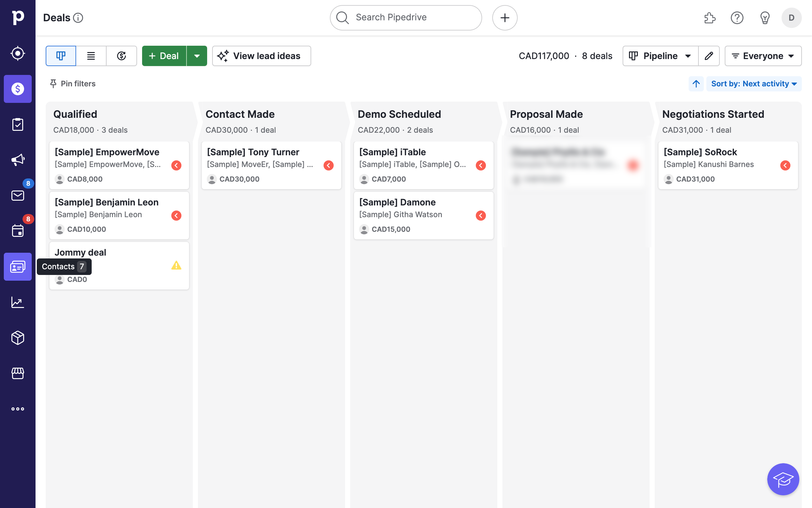Click overdue activity icon on SoRock card

785,165
